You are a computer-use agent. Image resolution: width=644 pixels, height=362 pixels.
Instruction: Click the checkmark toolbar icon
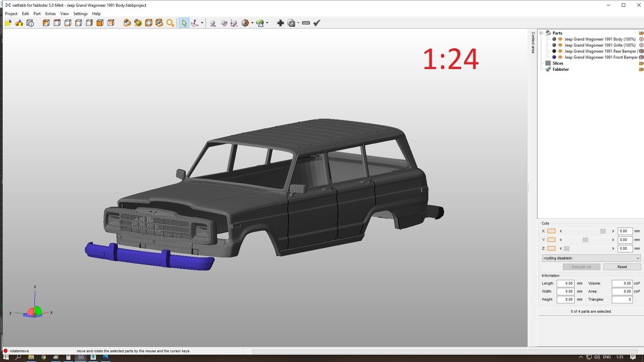click(x=317, y=23)
